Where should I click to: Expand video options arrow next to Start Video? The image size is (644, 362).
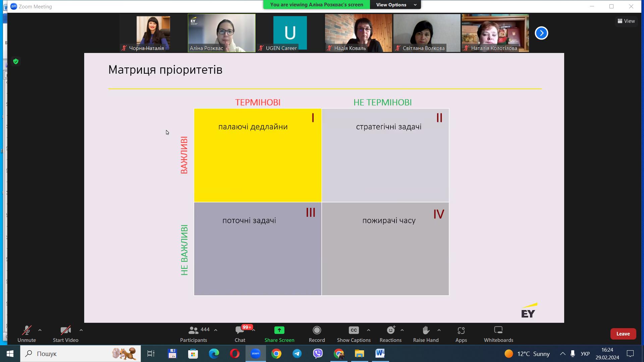81,330
